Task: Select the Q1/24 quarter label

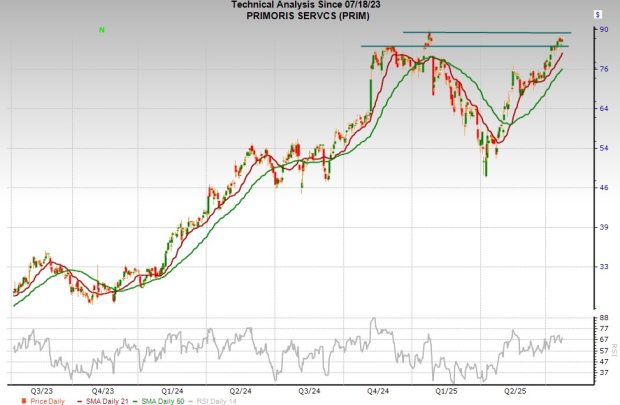Action: click(170, 388)
